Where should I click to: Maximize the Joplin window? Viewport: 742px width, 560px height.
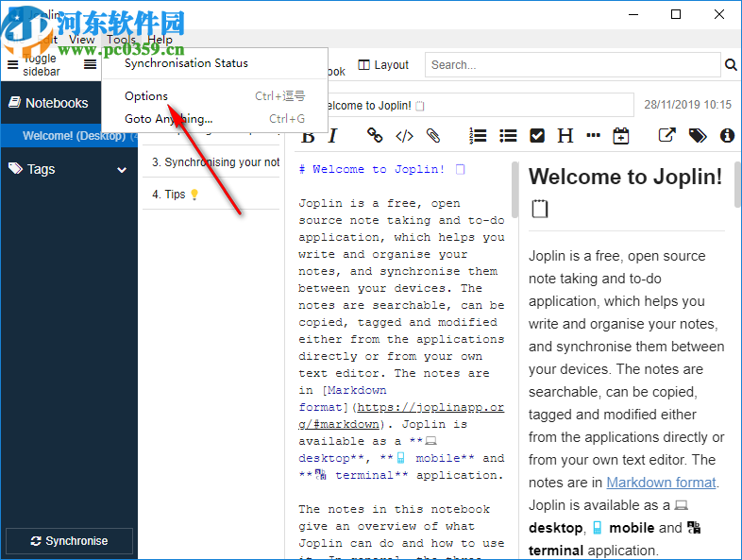pos(676,15)
